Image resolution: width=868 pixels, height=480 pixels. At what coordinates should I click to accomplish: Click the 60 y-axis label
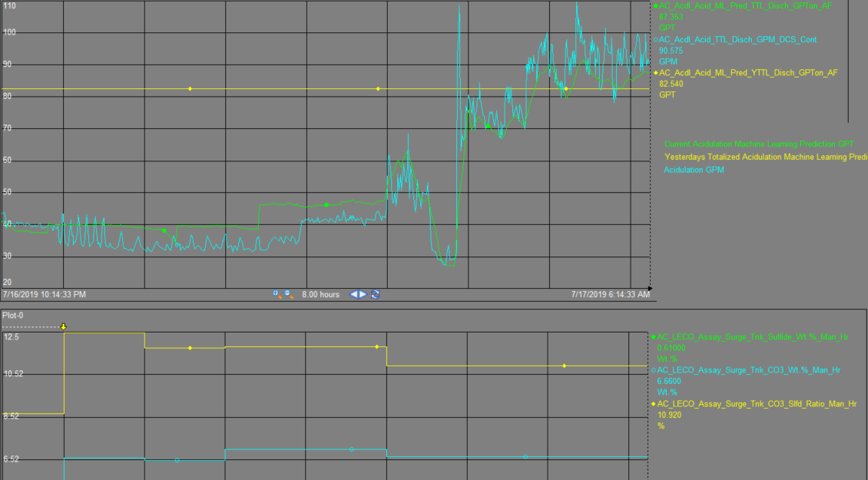(x=7, y=160)
